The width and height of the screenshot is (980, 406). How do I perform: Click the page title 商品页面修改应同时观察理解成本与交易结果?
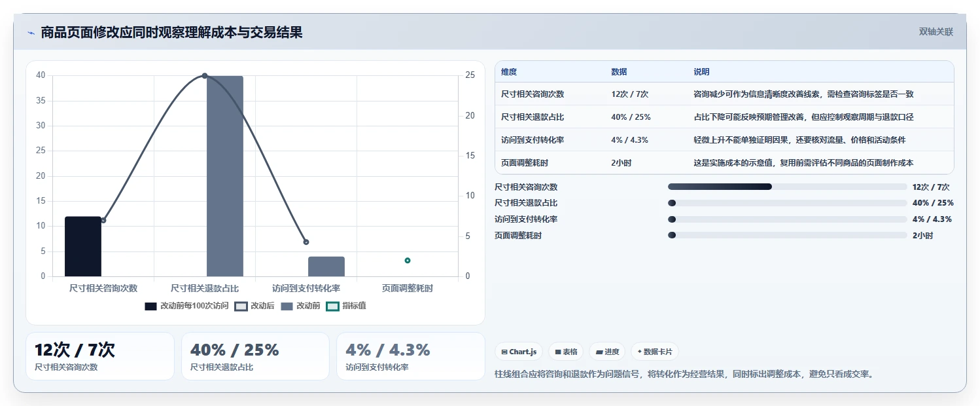(171, 33)
